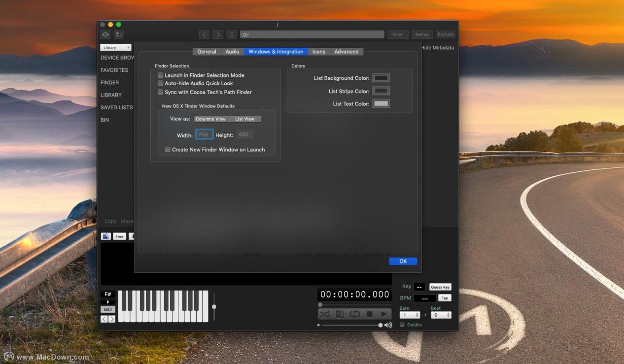This screenshot has height=364, width=624.
Task: Click the refresh icon next to search
Action: pyautogui.click(x=232, y=34)
